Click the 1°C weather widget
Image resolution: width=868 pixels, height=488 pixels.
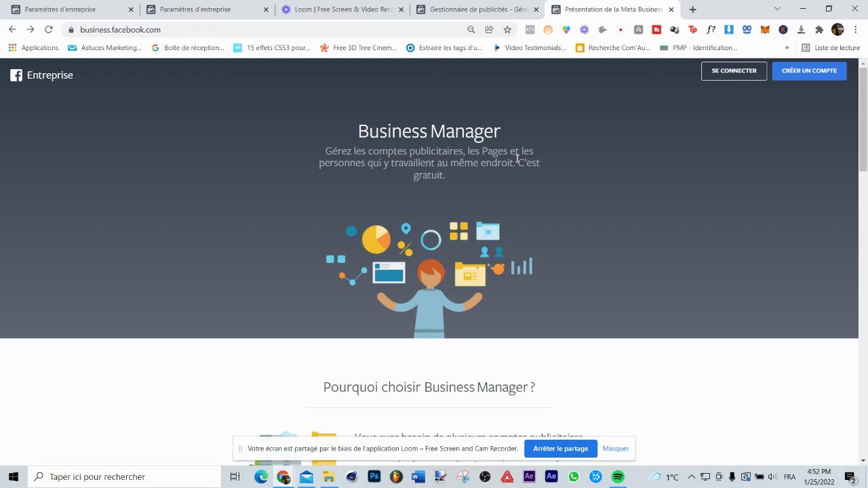pos(664,476)
